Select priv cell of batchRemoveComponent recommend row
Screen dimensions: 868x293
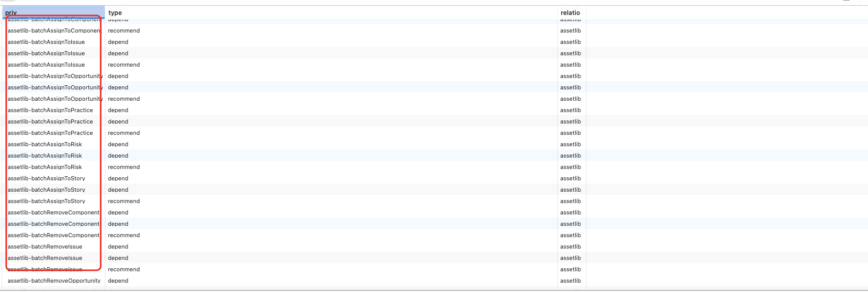[x=54, y=235]
